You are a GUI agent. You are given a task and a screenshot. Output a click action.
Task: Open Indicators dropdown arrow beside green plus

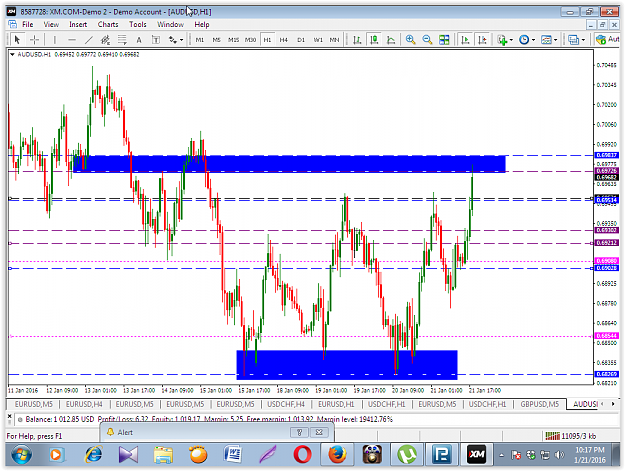[511, 40]
